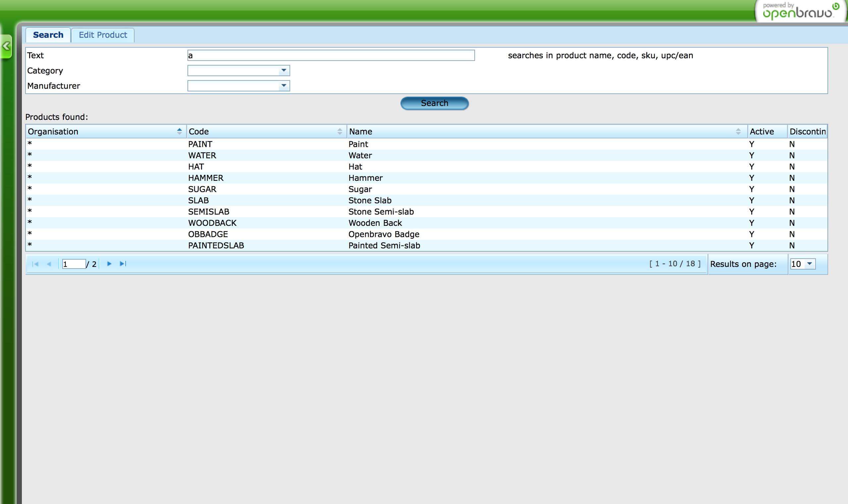Toggle Active status for Paint product

752,143
